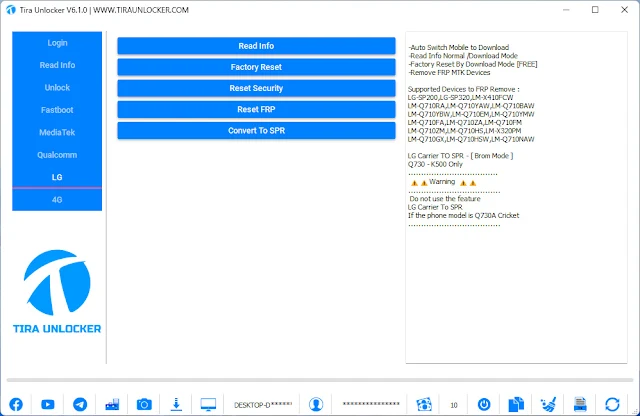
Task: Click the Warning line in log
Action: 443,182
